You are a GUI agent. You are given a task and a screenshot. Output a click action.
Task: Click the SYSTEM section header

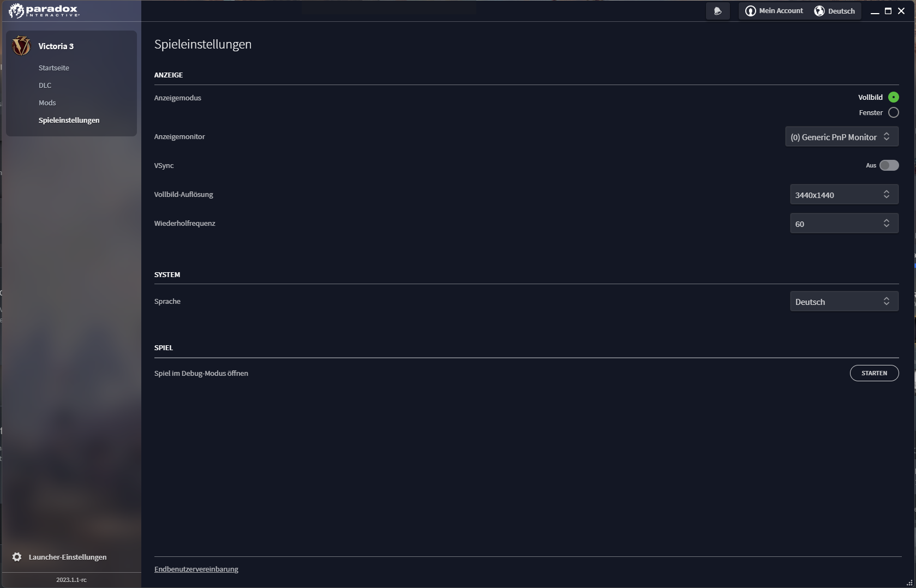pos(167,274)
